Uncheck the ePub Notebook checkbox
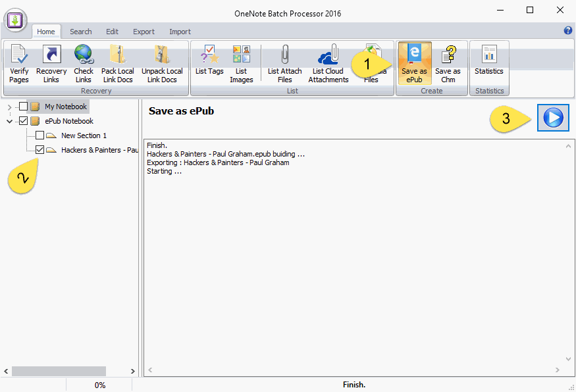 tap(23, 121)
